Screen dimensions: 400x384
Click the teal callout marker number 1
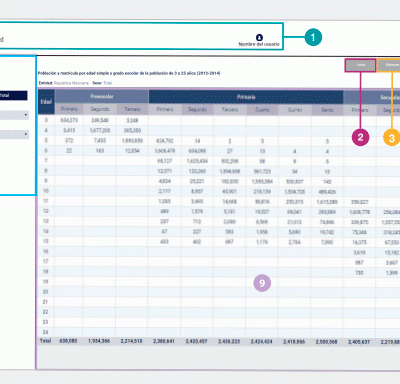pos(313,37)
